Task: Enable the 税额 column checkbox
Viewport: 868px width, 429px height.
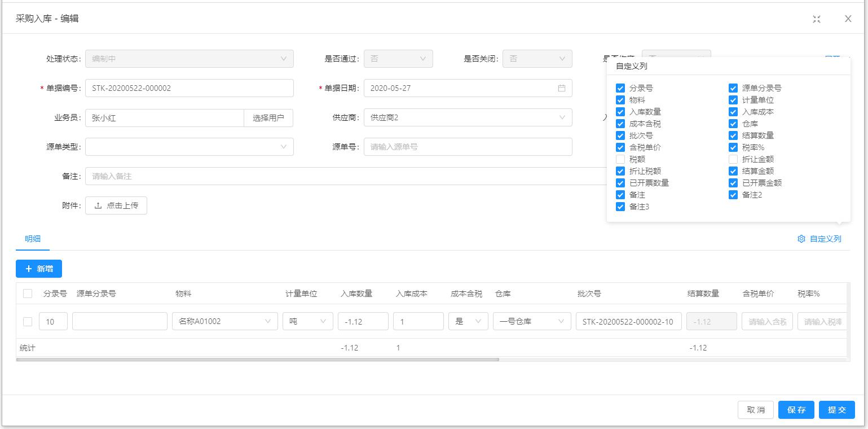Action: [620, 159]
